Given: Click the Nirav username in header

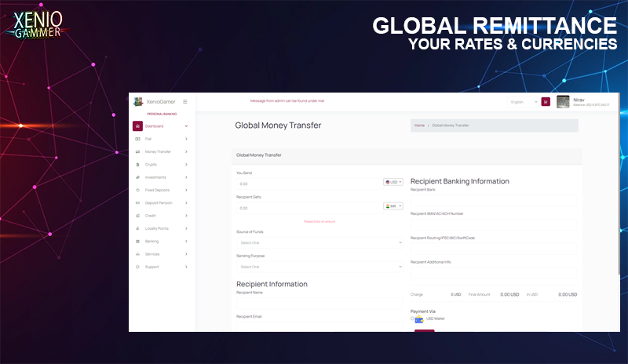Looking at the screenshot, I should (579, 100).
